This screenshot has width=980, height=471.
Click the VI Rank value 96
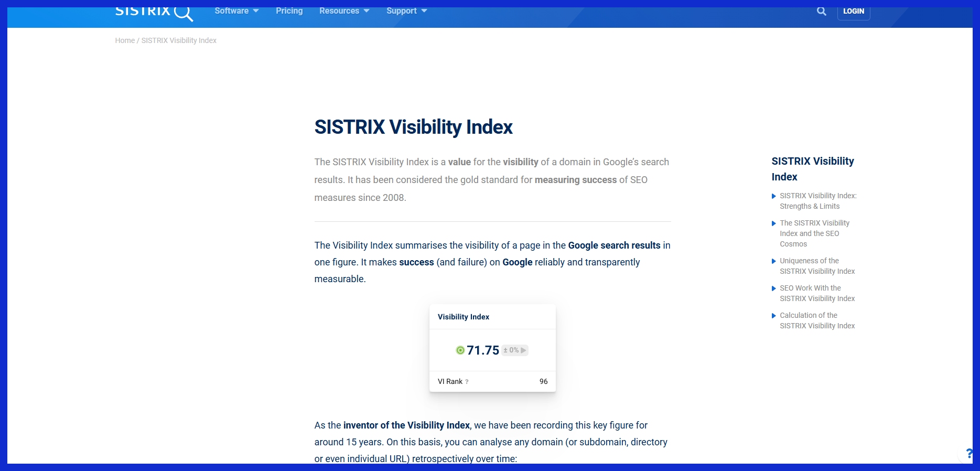click(543, 381)
